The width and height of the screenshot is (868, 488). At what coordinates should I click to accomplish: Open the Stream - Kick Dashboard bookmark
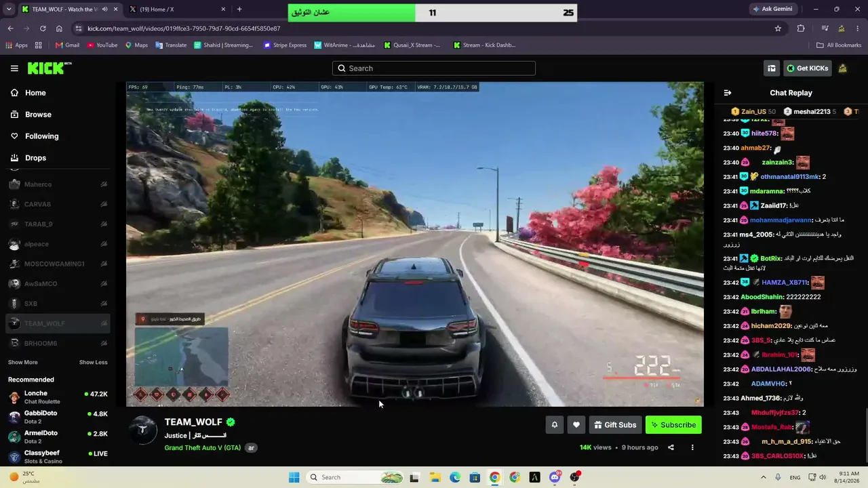(x=484, y=45)
